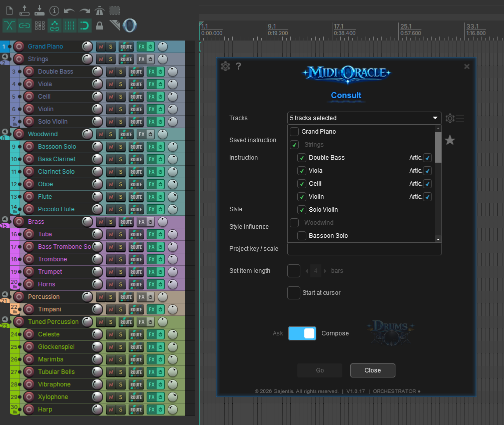Close the Midi Oracle window with X
The height and width of the screenshot is (425, 504).
click(467, 67)
